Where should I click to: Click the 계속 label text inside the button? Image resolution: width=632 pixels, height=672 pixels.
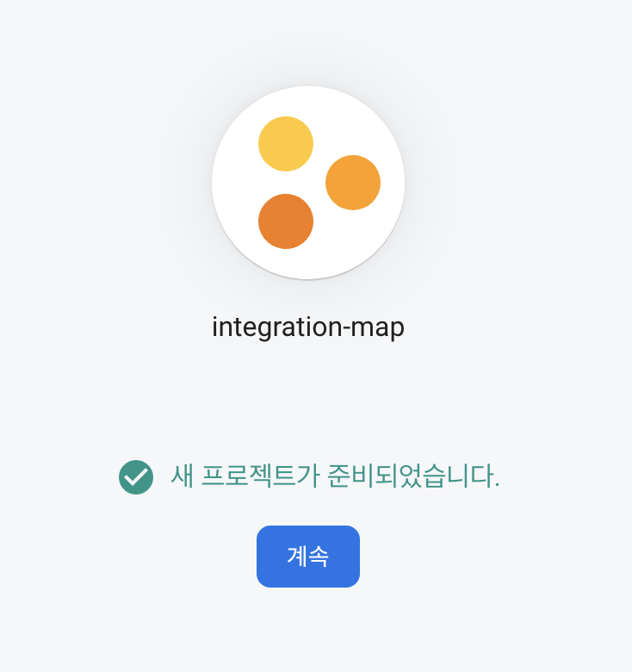[308, 557]
